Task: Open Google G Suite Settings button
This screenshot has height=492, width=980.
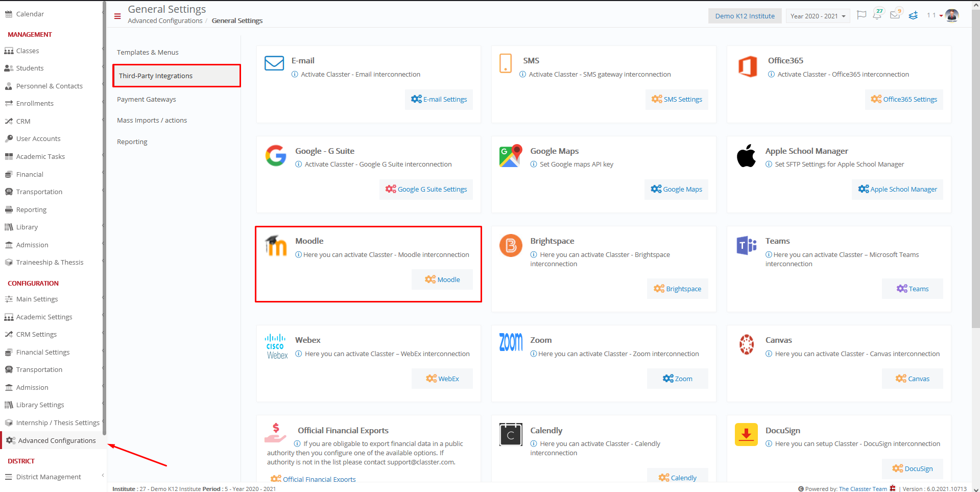Action: point(426,189)
